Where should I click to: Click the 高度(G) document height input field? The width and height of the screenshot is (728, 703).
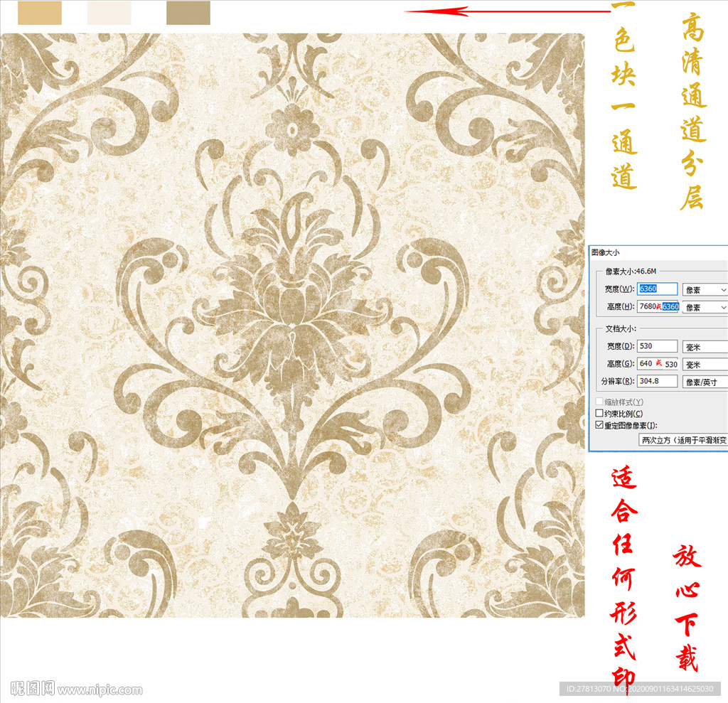(657, 363)
